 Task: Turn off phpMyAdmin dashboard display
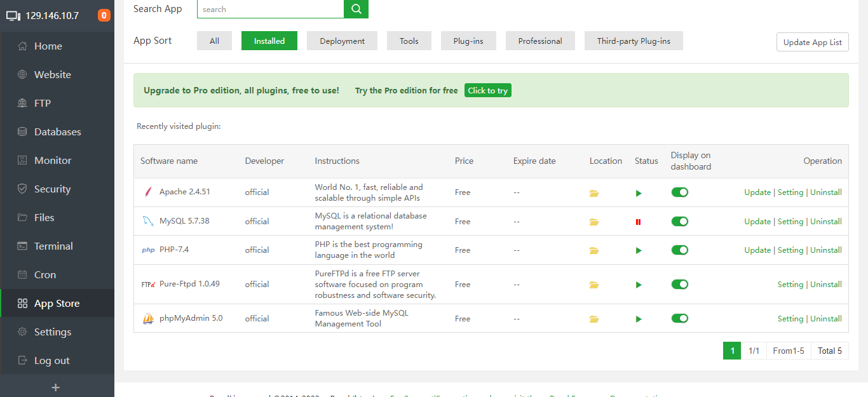tap(679, 319)
